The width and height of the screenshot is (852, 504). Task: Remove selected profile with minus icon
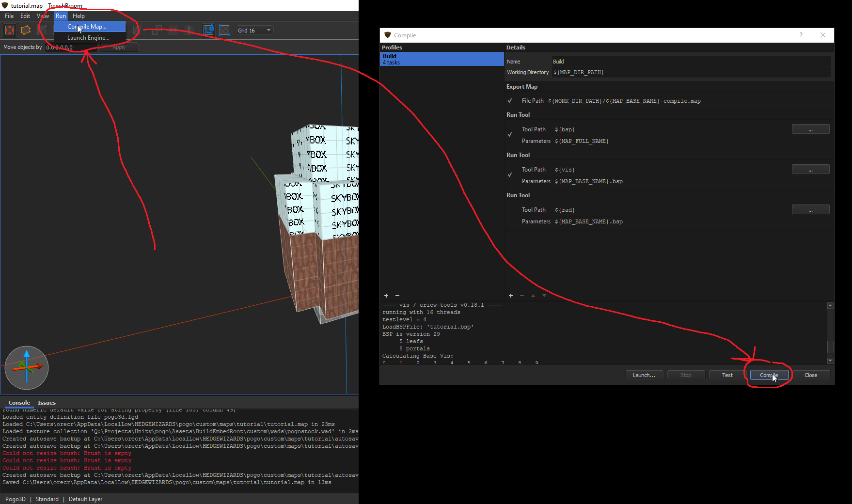click(397, 296)
